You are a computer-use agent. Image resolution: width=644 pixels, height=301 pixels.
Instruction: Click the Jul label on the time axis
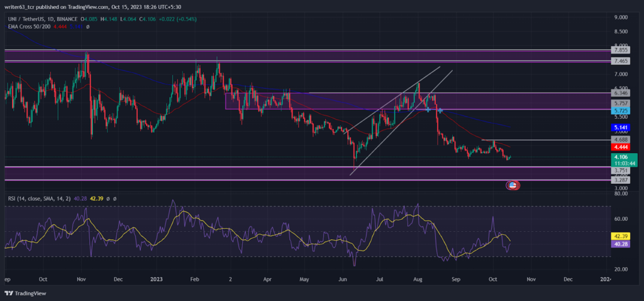[x=380, y=279]
